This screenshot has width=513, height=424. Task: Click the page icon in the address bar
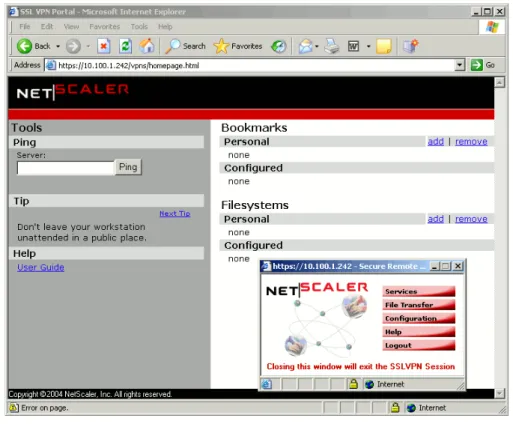click(x=50, y=65)
